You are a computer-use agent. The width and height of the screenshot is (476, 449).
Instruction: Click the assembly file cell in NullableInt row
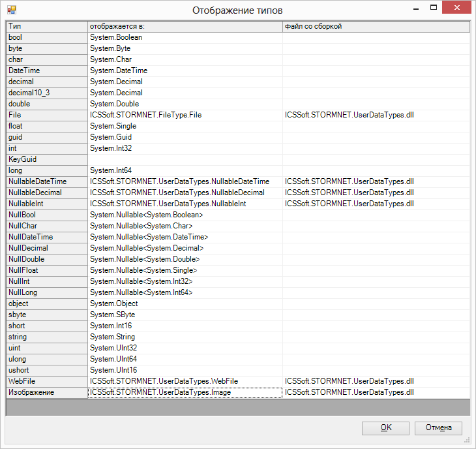pos(376,204)
